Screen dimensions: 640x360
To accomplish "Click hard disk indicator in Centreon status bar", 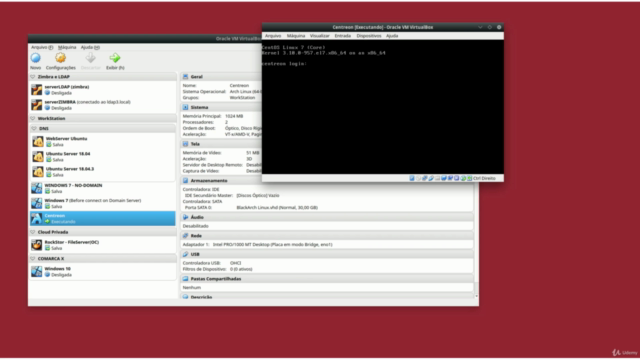I will coord(412,178).
